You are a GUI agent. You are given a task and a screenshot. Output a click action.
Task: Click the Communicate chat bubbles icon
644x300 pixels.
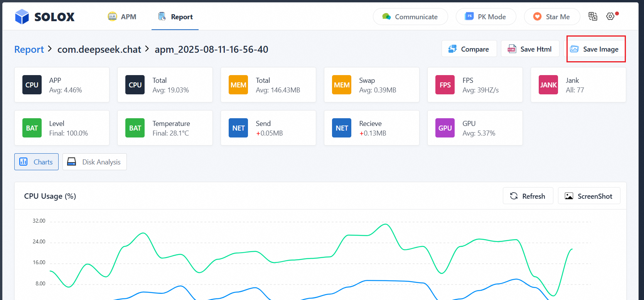click(386, 17)
